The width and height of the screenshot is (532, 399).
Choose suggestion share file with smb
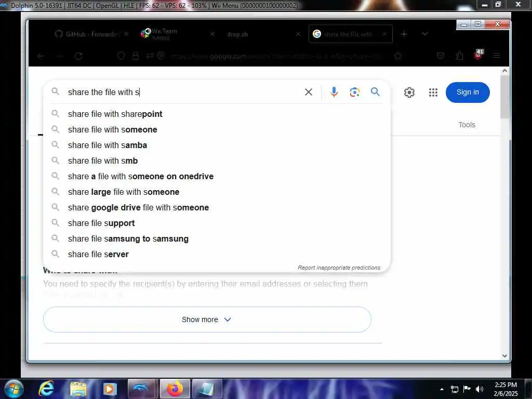coord(217,161)
